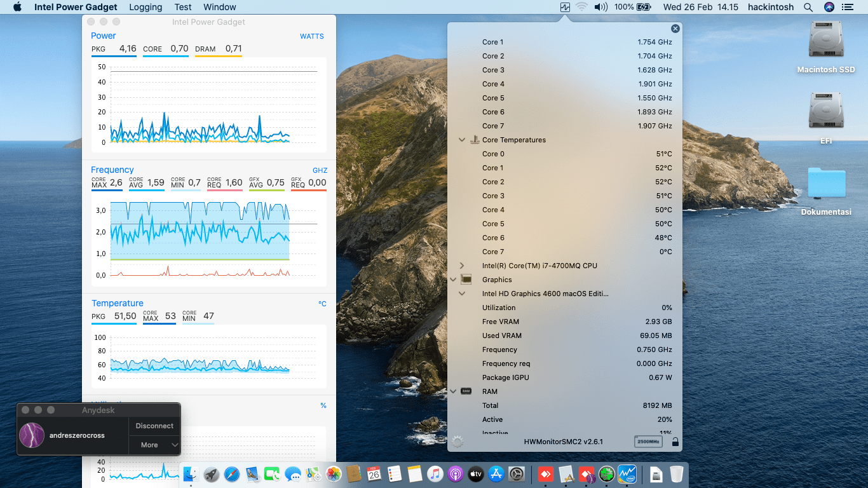Click the graphics card icon beside Graphics
This screenshot has width=868, height=488.
click(466, 280)
